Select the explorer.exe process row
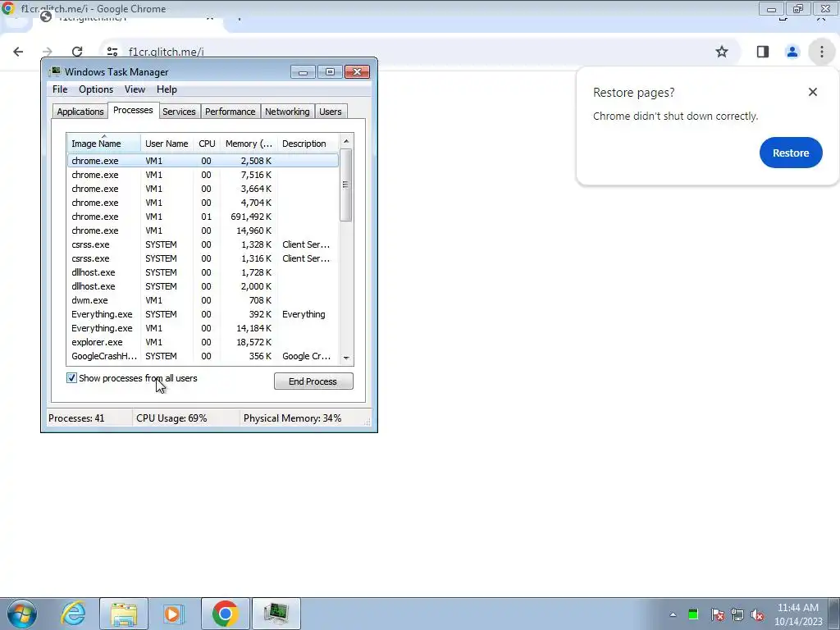The height and width of the screenshot is (630, 840). coord(203,342)
